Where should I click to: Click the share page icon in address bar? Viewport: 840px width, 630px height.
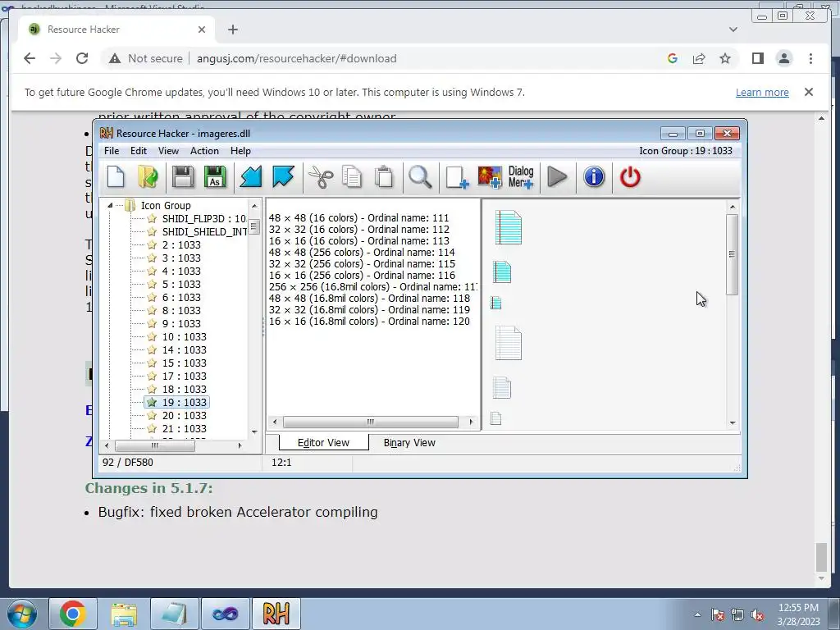(699, 58)
